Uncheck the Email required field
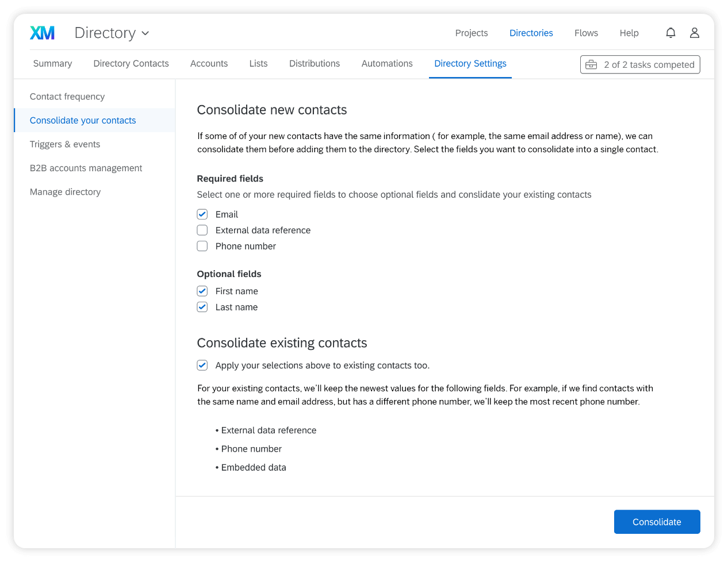Viewport: 728px width, 562px height. click(202, 214)
